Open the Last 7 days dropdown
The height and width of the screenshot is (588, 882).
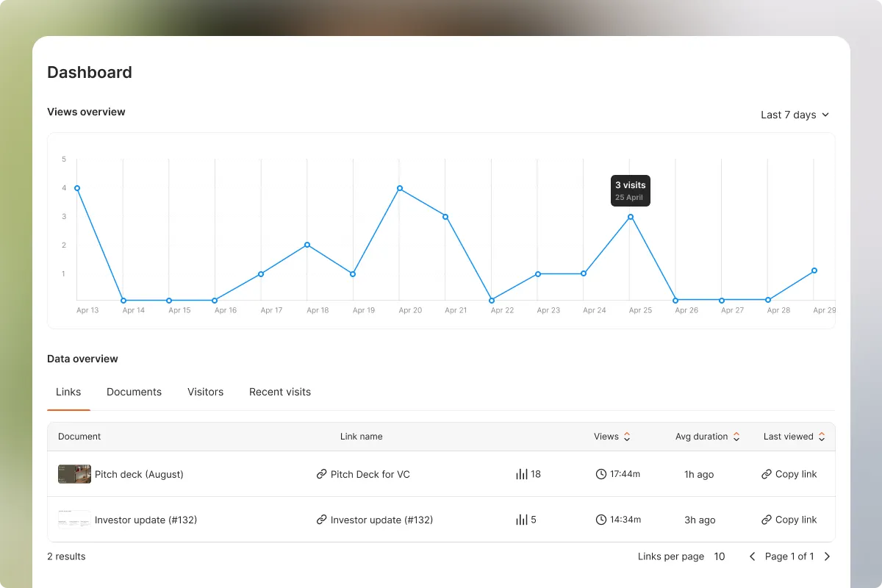795,115
